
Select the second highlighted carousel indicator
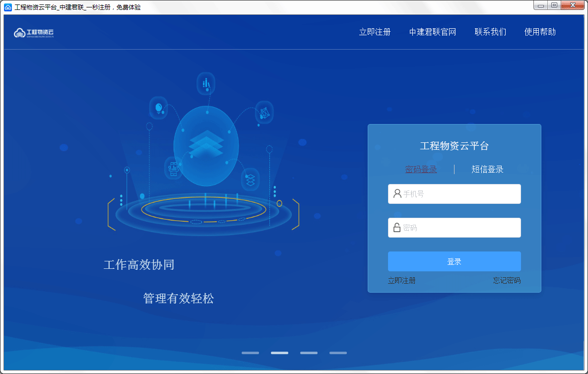pos(279,353)
